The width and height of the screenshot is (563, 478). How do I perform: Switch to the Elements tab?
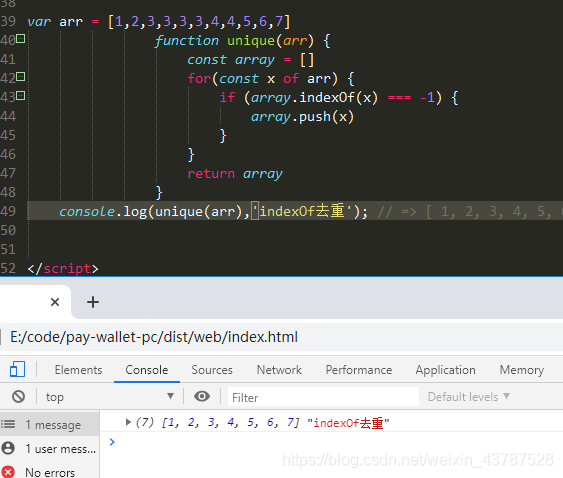coord(78,370)
